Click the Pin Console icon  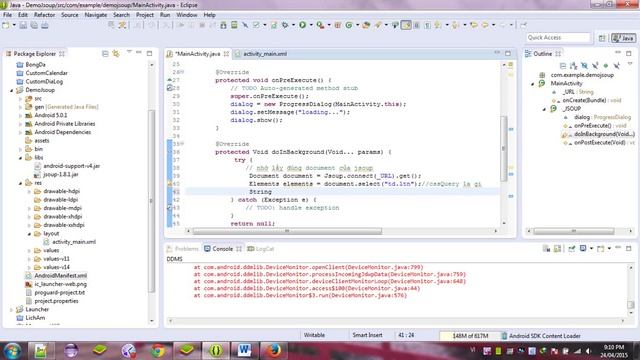click(571, 249)
